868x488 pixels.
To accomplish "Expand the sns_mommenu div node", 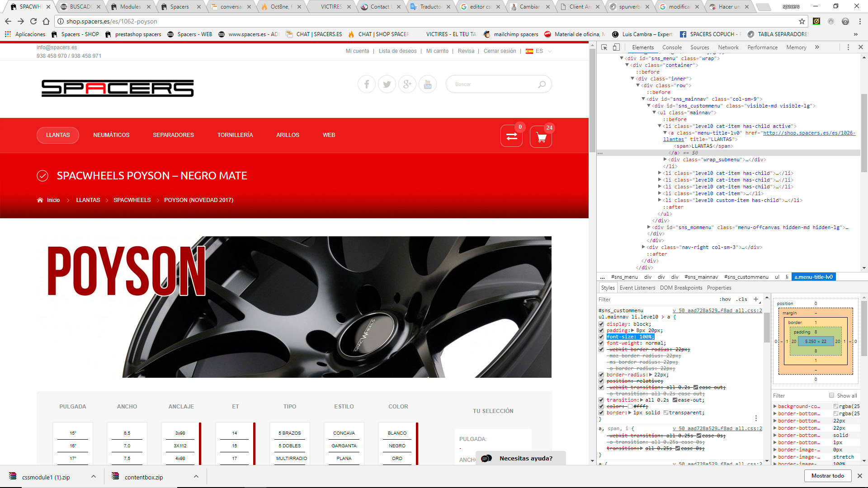I will click(649, 227).
